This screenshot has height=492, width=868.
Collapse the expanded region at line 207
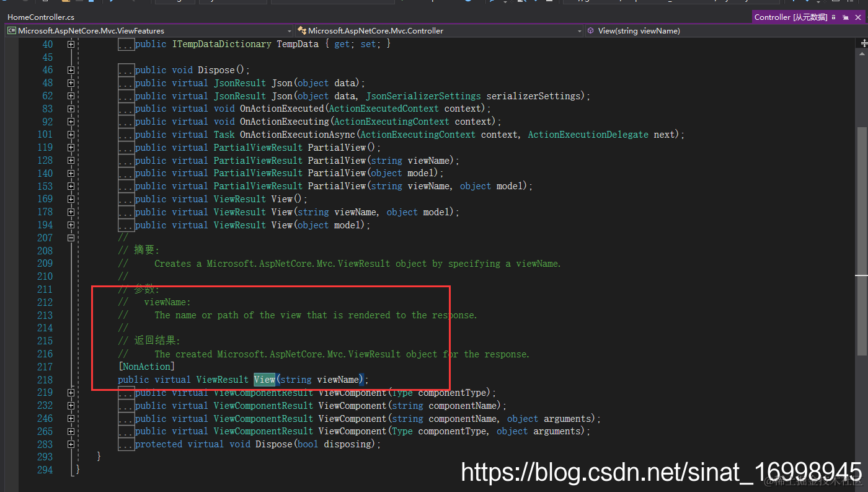71,238
